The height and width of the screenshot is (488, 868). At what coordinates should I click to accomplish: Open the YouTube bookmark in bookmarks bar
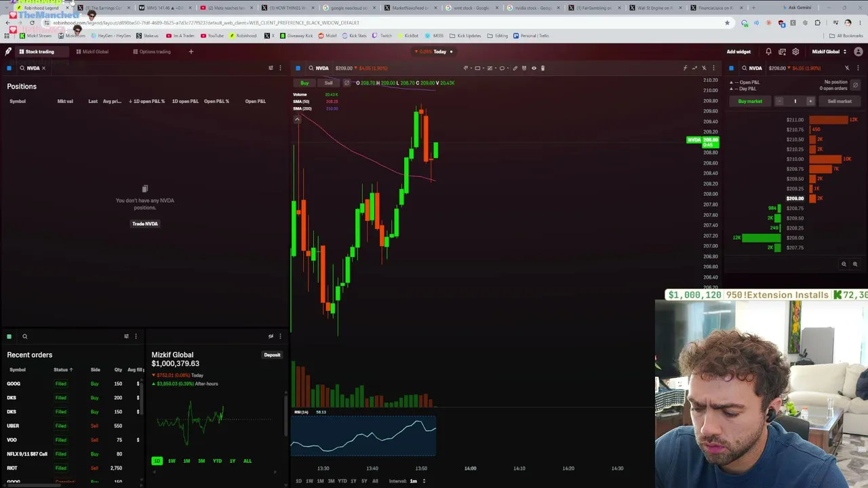pos(212,35)
